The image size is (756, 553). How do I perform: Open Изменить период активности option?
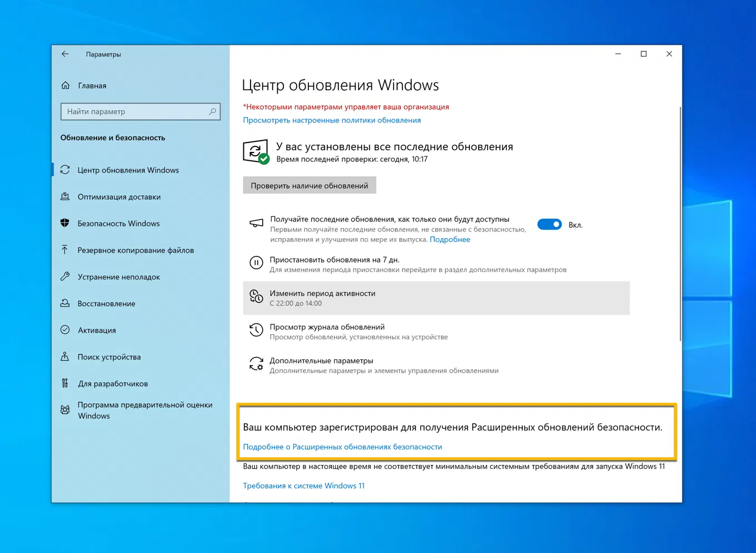pos(436,298)
